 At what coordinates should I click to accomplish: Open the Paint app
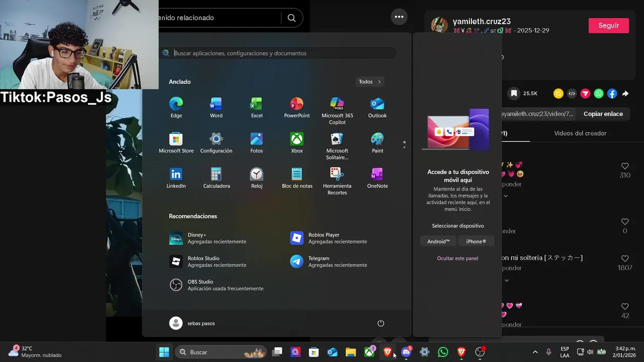coord(377,143)
